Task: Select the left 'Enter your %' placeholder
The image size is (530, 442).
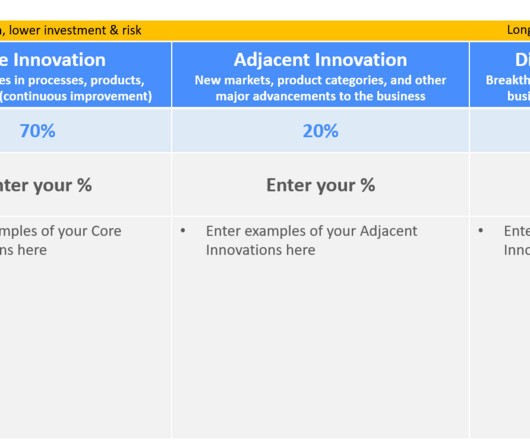Action: point(45,185)
